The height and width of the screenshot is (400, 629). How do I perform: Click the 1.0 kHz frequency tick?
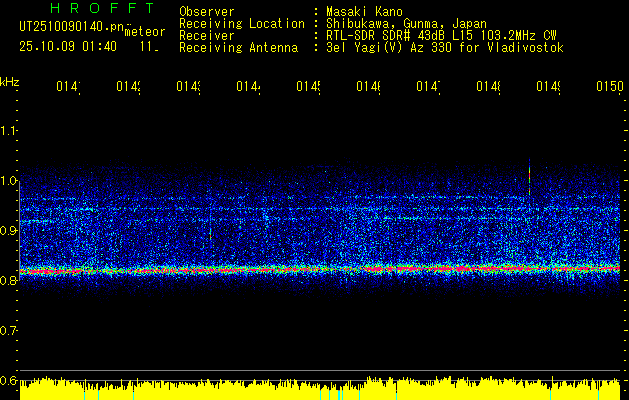(x=9, y=181)
